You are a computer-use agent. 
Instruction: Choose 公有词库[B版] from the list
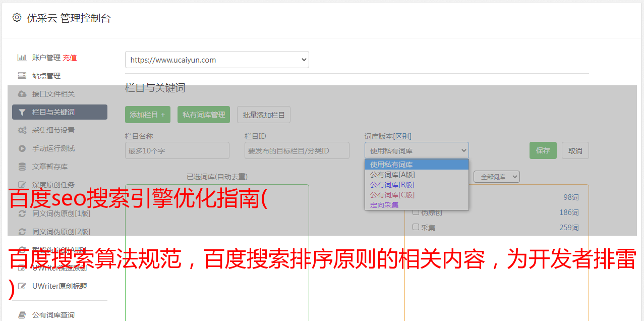click(x=392, y=185)
